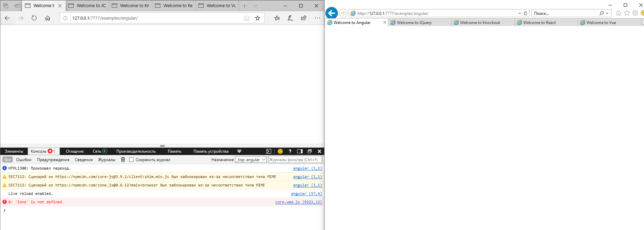Image resolution: width=644 pixels, height=230 pixels.
Task: Expand more DevTools tabs arrow
Action: [x=239, y=151]
